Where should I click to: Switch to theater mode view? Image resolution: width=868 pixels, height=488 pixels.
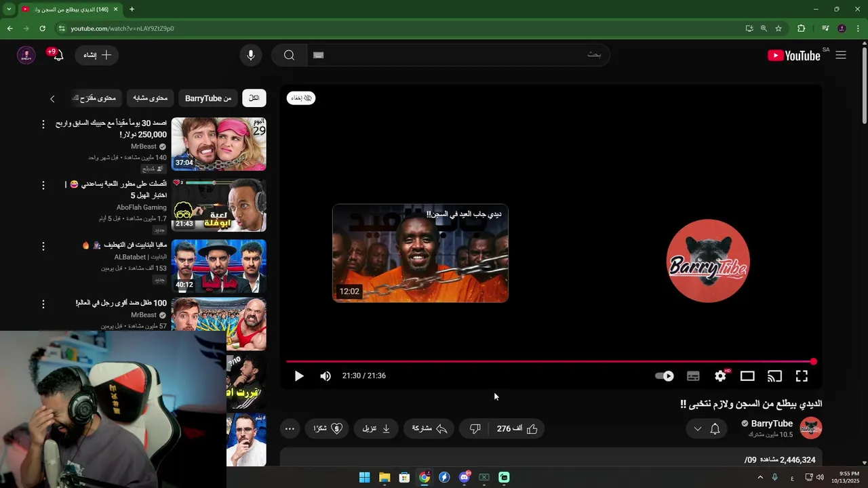click(x=747, y=376)
